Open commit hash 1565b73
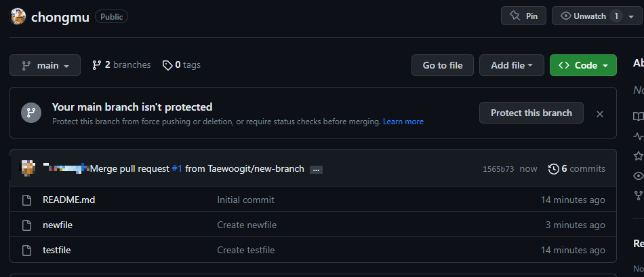644x277 pixels. tap(498, 169)
